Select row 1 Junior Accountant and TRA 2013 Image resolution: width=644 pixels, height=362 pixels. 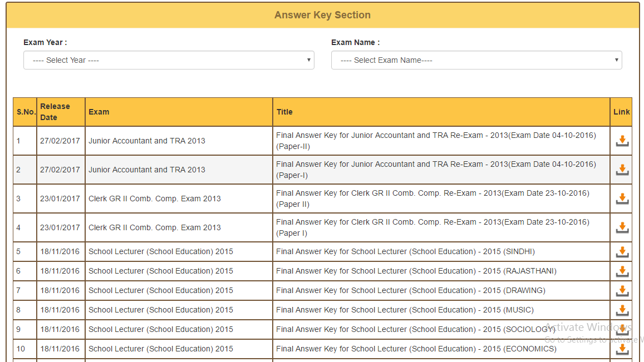tap(147, 141)
